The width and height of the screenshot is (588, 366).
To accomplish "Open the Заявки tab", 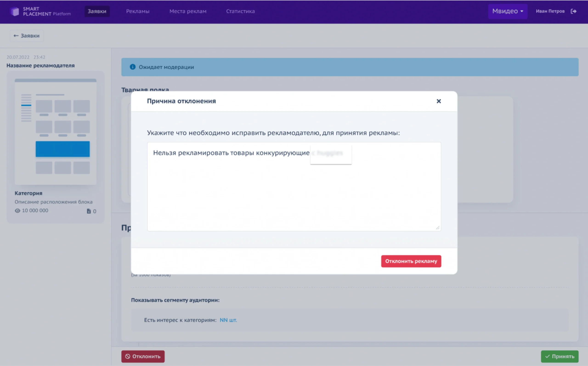I will [97, 11].
